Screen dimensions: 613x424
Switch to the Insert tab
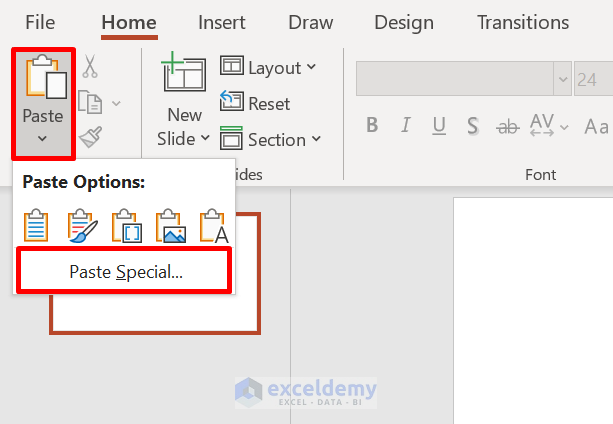click(222, 22)
